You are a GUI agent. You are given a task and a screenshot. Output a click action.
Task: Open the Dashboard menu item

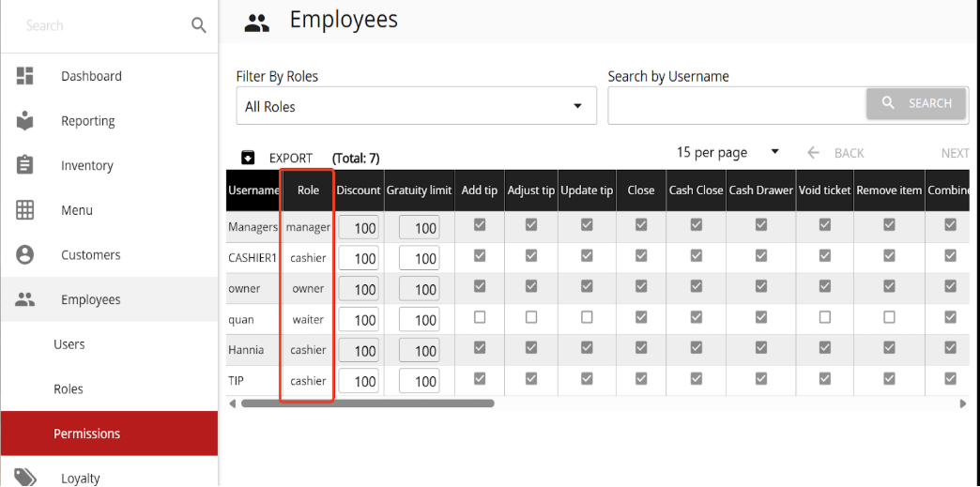point(91,76)
